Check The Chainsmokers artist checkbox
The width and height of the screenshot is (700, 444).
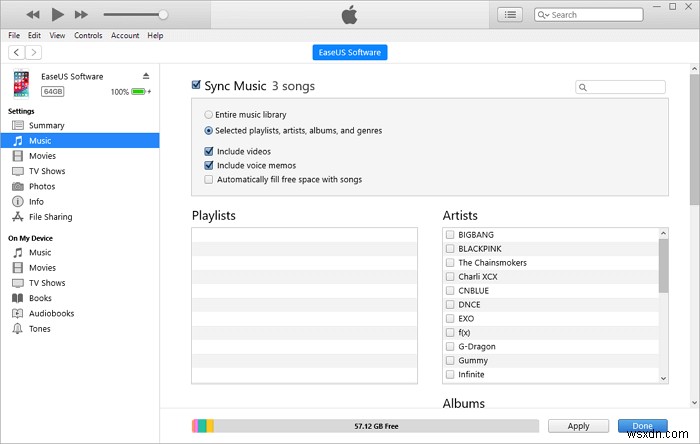[450, 262]
